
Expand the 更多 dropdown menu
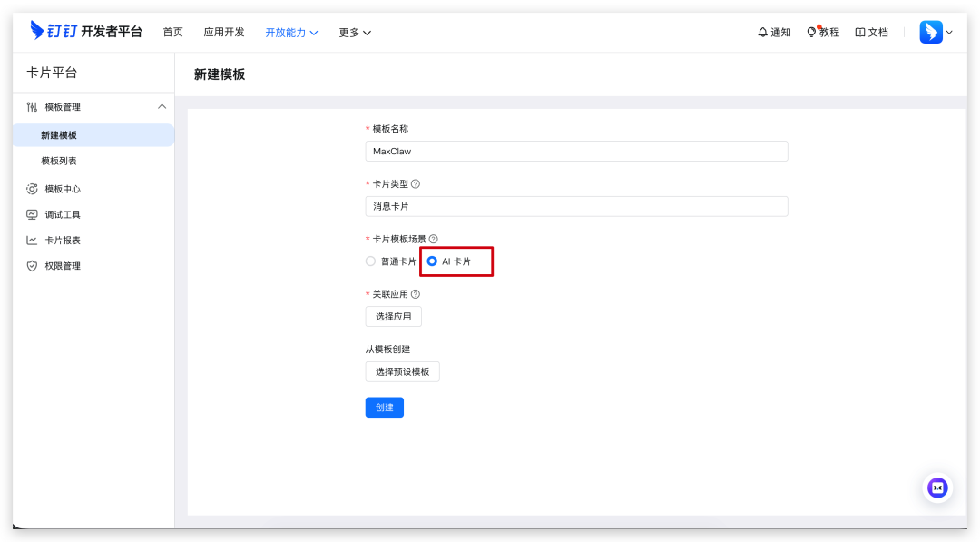[355, 32]
